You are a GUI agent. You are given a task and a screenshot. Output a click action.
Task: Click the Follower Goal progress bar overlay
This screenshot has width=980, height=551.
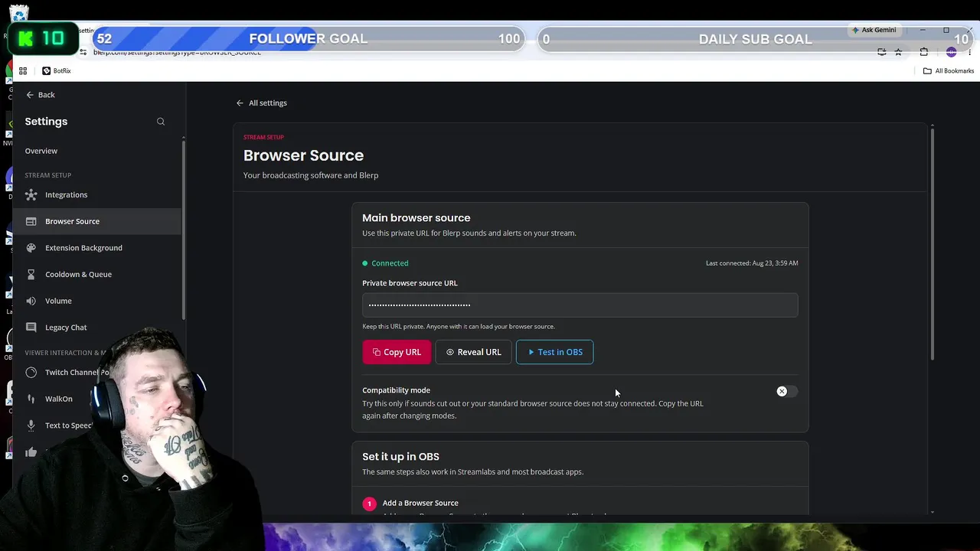coord(308,39)
